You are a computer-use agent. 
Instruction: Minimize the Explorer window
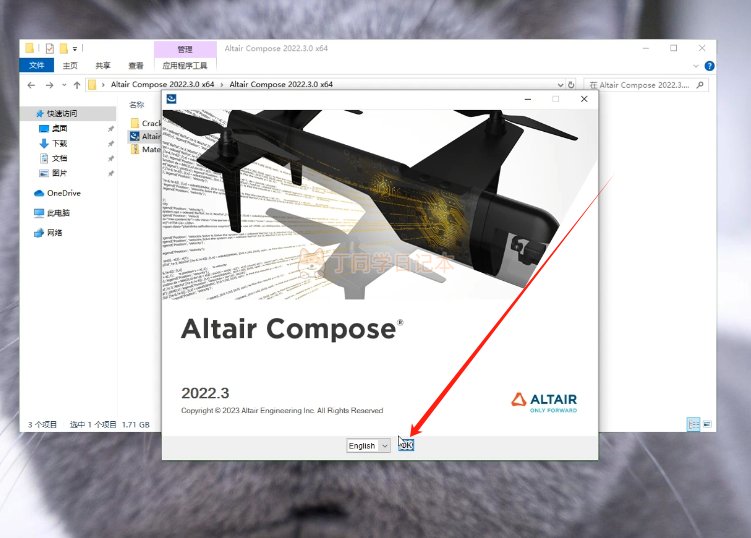tap(646, 48)
